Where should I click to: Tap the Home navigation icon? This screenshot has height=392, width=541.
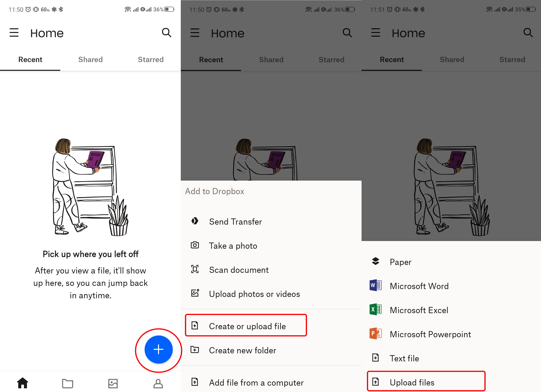click(23, 383)
